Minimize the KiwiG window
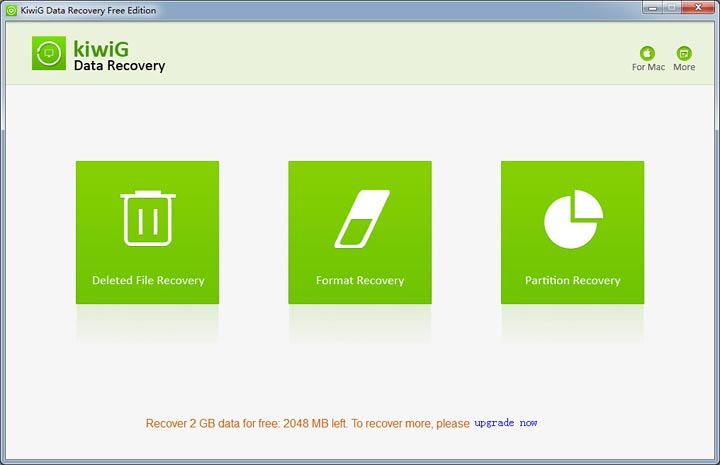The width and height of the screenshot is (720, 465). [x=652, y=8]
